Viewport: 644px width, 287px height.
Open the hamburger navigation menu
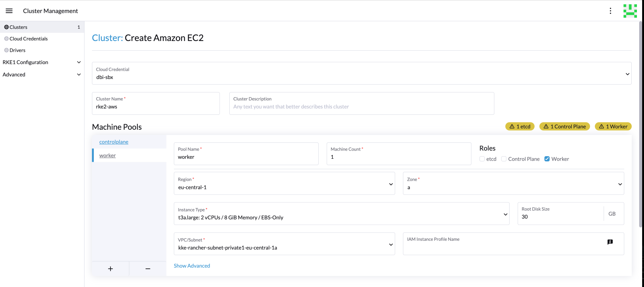pyautogui.click(x=9, y=11)
